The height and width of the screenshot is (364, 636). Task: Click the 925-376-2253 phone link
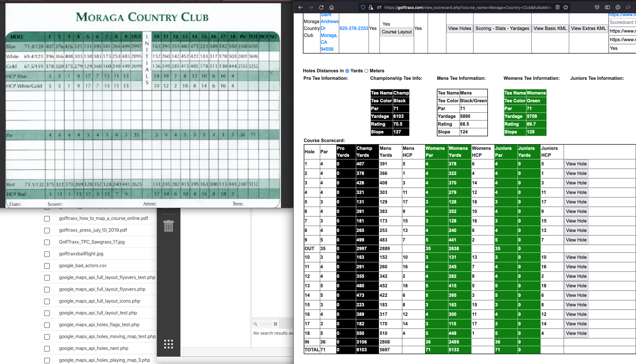(x=354, y=29)
